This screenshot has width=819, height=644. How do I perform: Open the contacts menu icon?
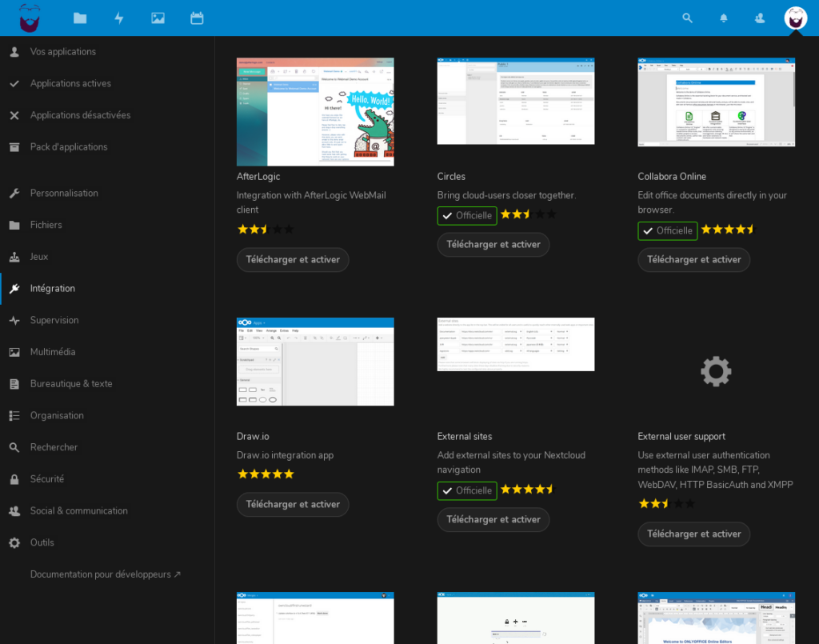click(x=760, y=18)
